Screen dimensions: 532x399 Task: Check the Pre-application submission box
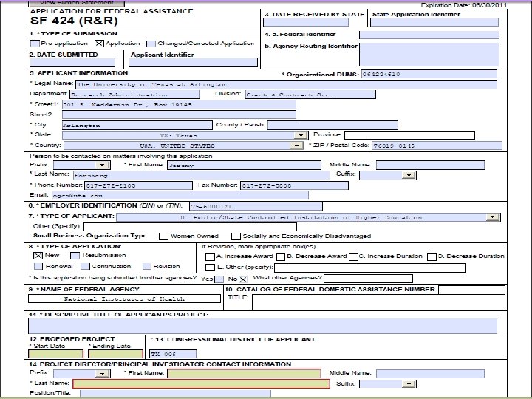[35, 44]
